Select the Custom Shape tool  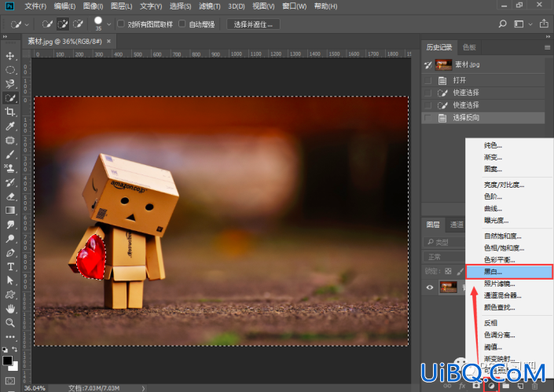point(10,295)
